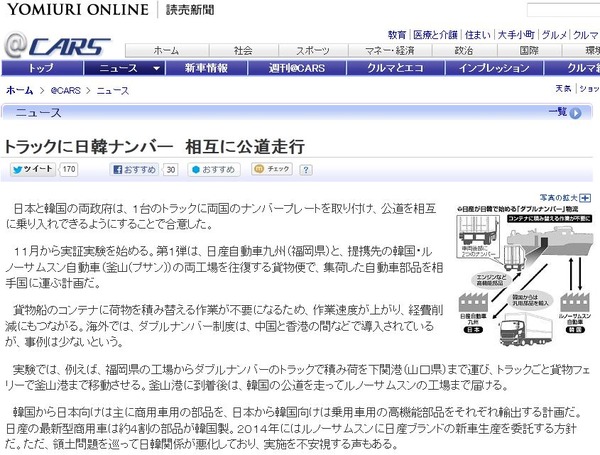Screen dimensions: 600x455
Task: Select the マネー・経済 nav tab
Action: (390, 51)
